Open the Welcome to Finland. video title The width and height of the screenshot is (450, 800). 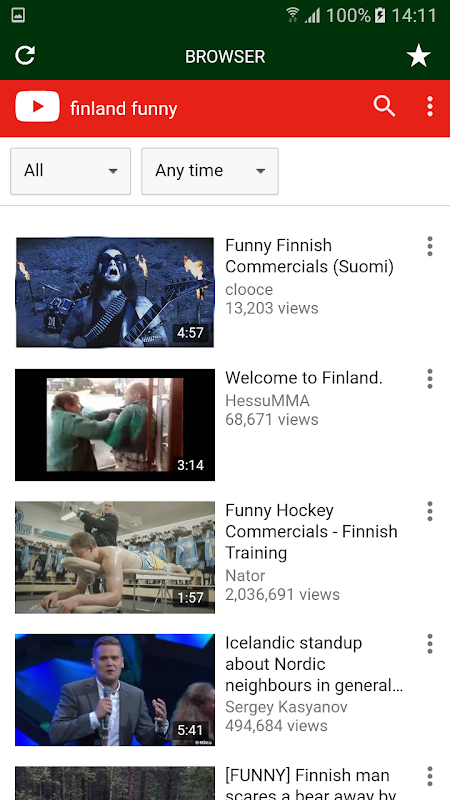coord(304,378)
